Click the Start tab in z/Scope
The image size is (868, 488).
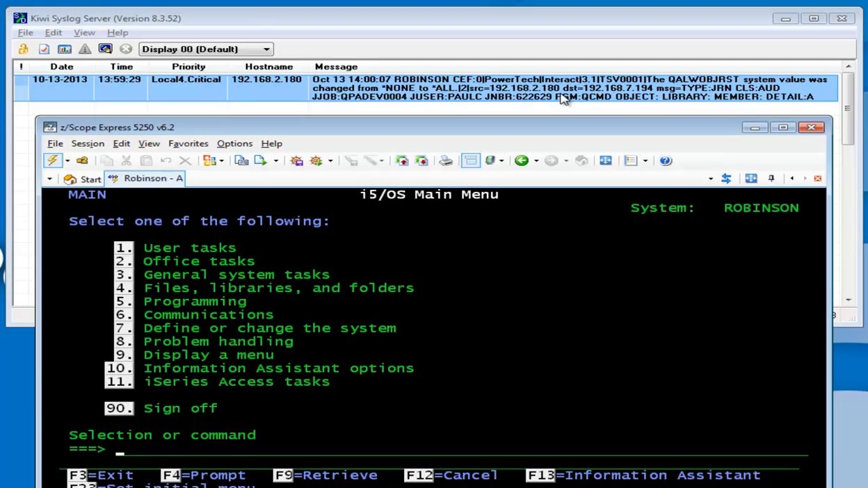84,178
